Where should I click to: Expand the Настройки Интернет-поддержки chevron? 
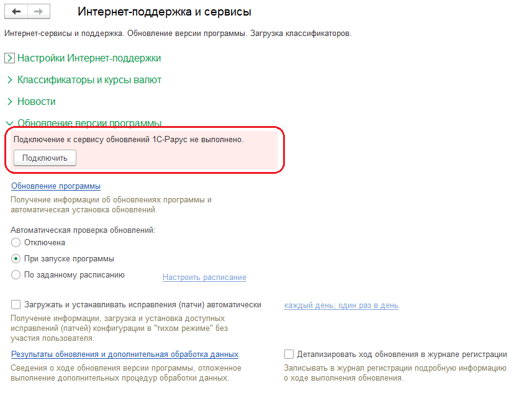[9, 58]
